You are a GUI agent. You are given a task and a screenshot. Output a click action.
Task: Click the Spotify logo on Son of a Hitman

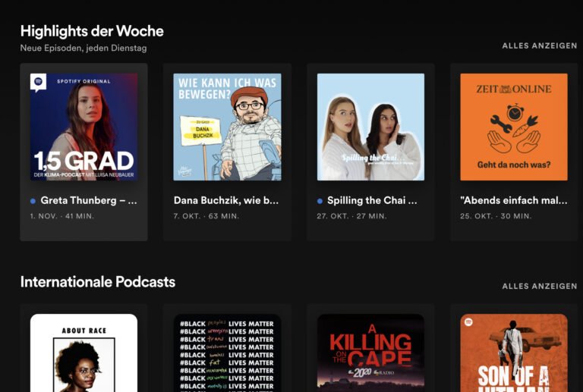pos(468,322)
